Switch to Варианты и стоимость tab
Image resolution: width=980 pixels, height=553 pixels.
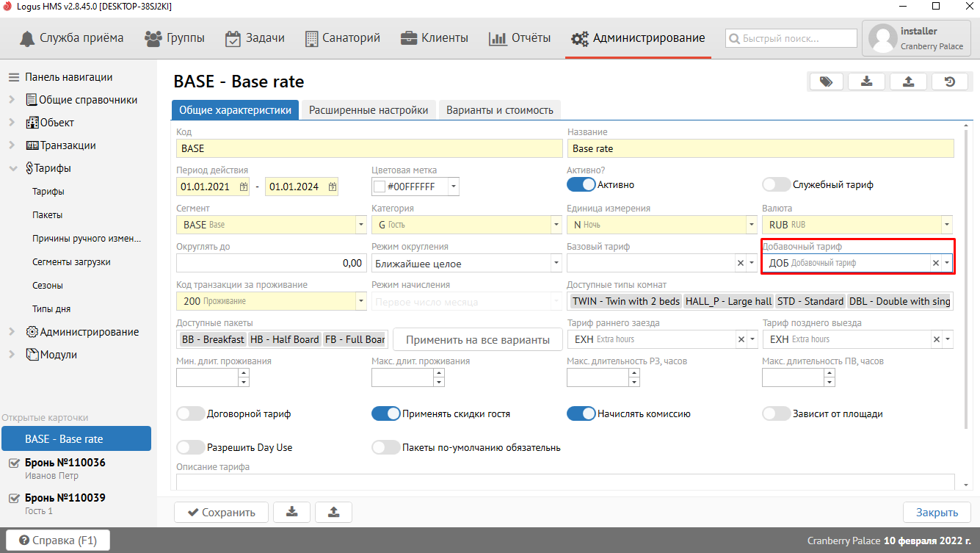(499, 110)
